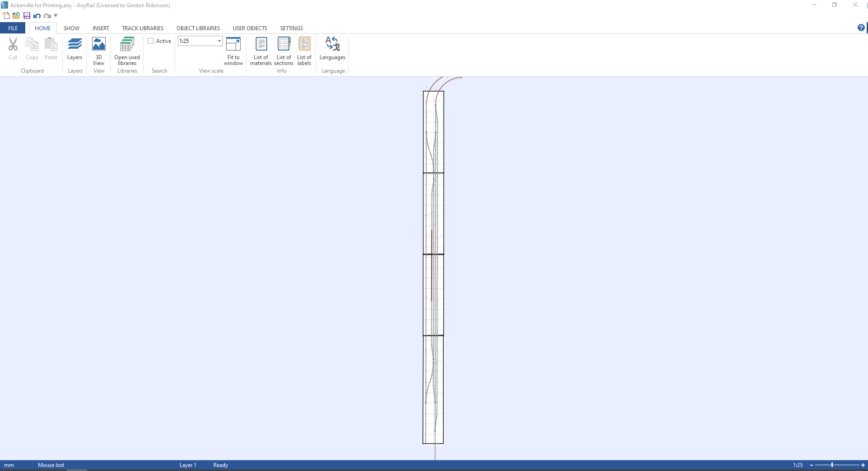The height and width of the screenshot is (471, 868).
Task: Fit the layout to window
Action: pyautogui.click(x=233, y=49)
